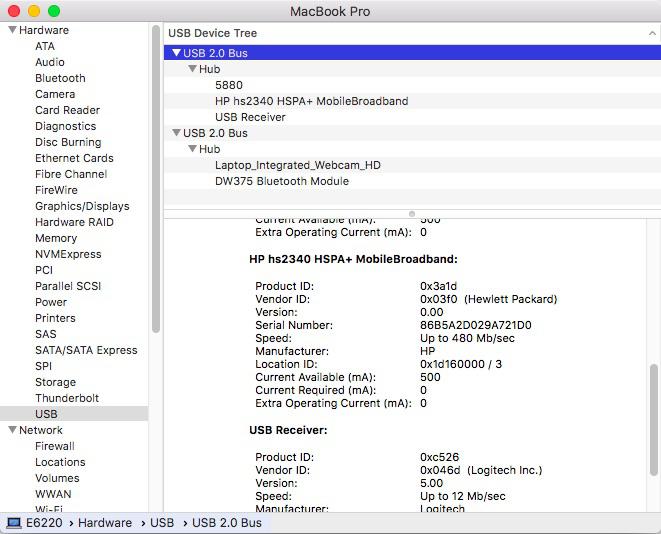The width and height of the screenshot is (661, 534).
Task: Click the green zoom window button
Action: [x=54, y=11]
